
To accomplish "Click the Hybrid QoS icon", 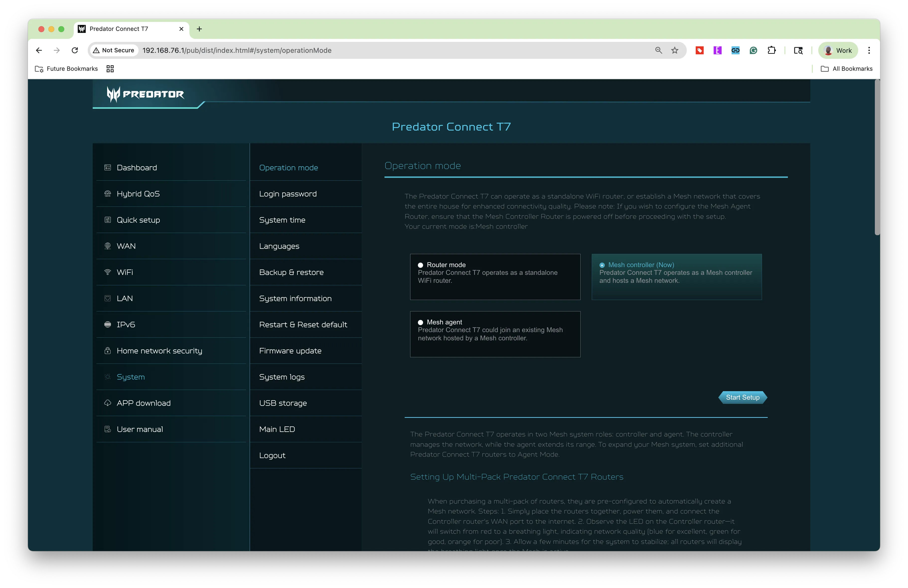I will pos(108,194).
